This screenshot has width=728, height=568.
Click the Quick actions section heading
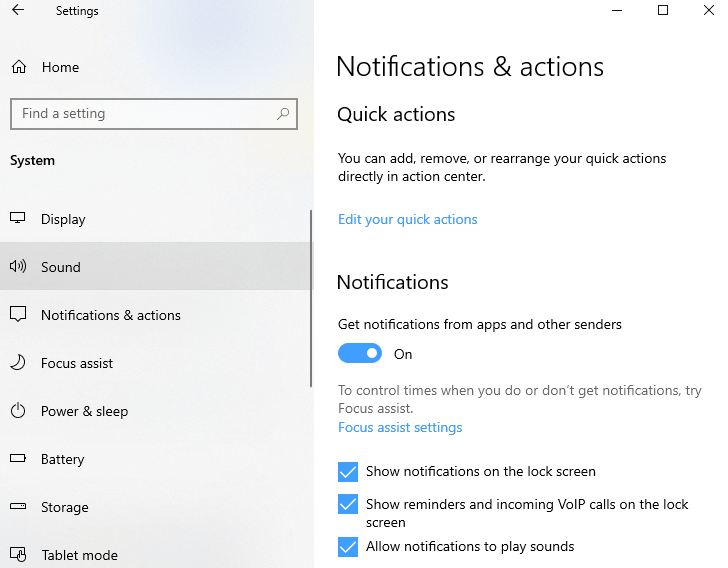pos(396,114)
